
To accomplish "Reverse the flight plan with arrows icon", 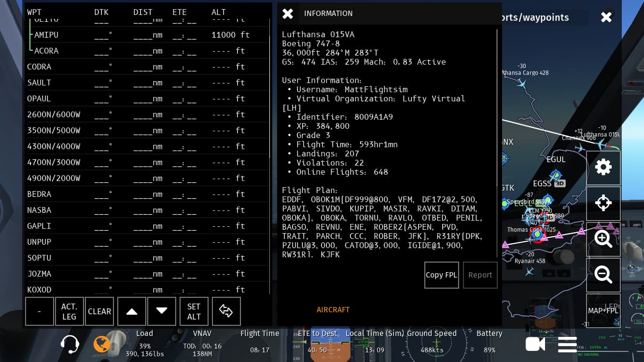I will pos(226,311).
